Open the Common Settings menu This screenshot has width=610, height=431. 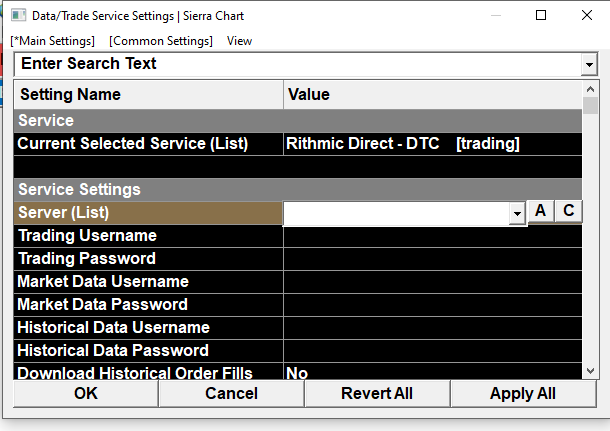click(x=161, y=41)
